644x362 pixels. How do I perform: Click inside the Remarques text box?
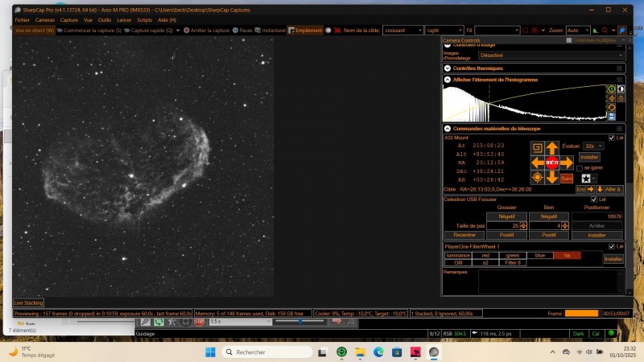pos(551,282)
